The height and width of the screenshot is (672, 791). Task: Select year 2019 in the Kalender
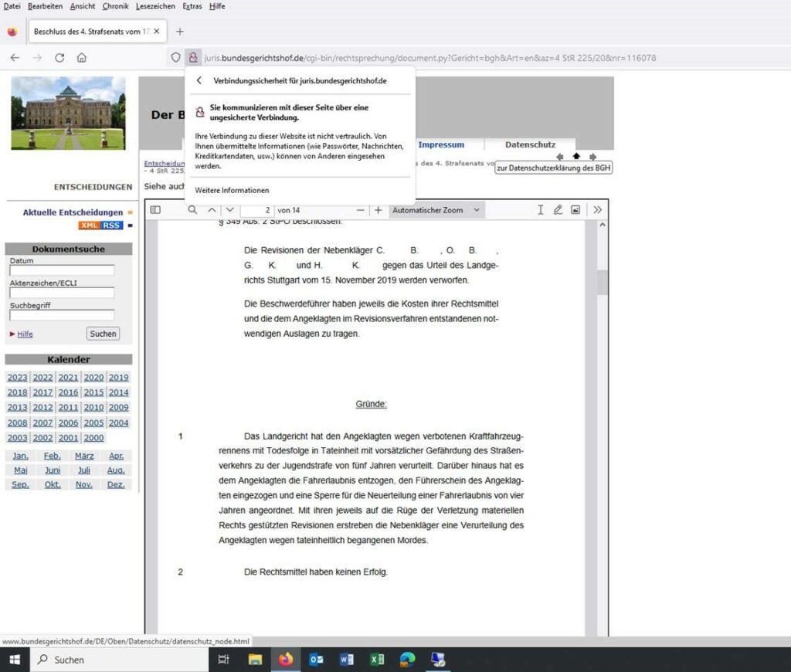[x=118, y=378]
